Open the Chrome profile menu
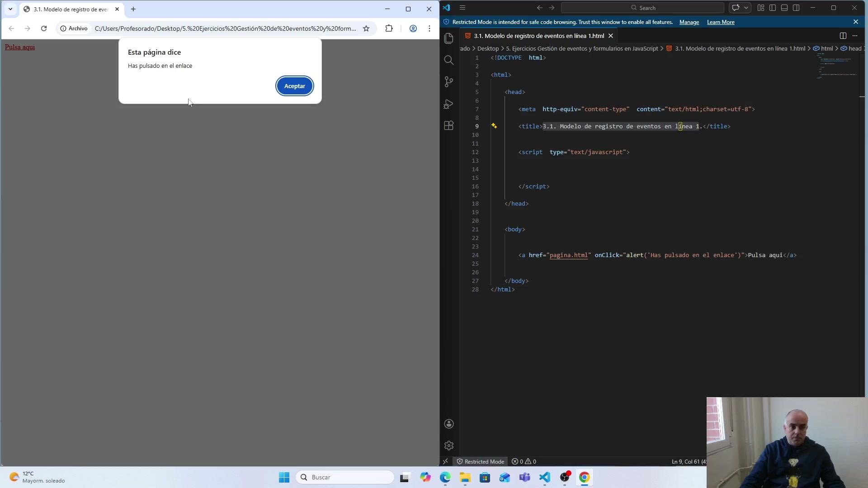 413,28
